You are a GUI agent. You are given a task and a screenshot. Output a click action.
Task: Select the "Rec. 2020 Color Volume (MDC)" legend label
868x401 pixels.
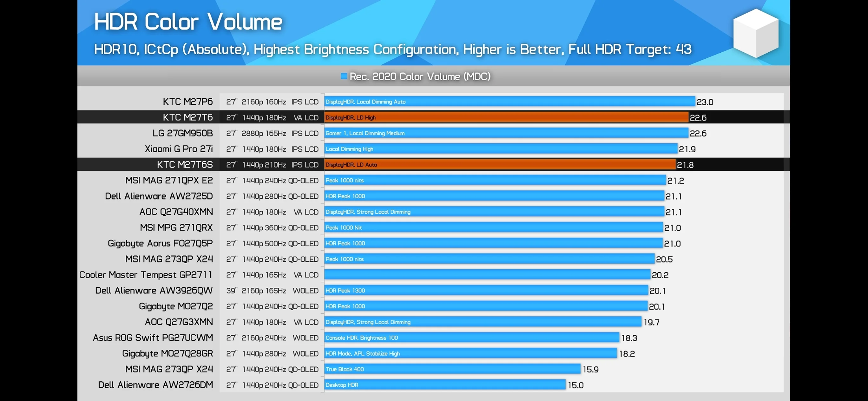[x=420, y=76]
